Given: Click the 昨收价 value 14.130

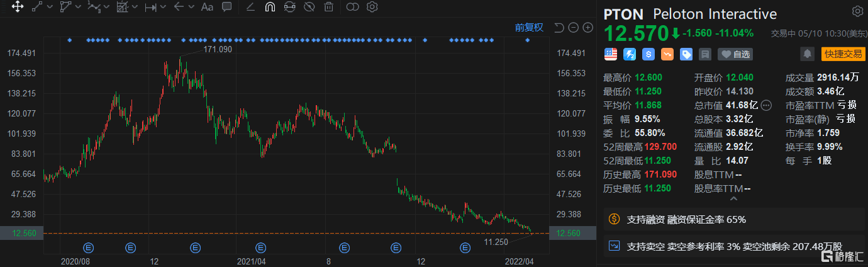Looking at the screenshot, I should [x=741, y=91].
